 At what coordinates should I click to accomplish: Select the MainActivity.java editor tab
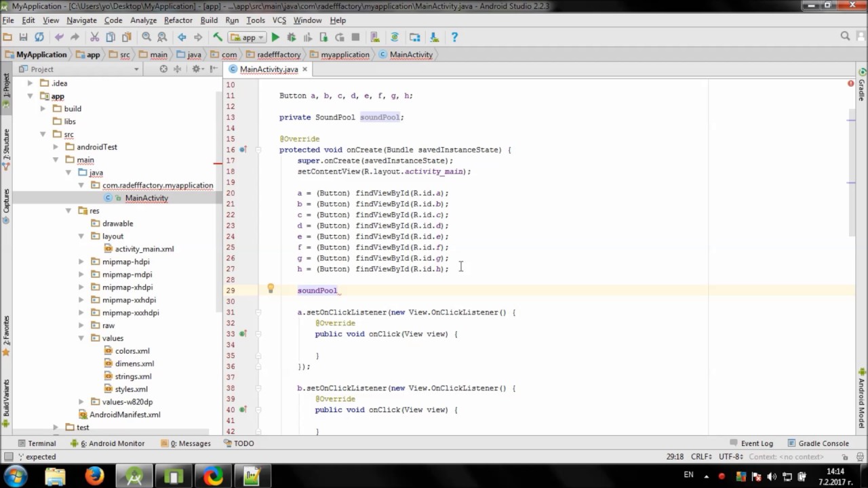point(269,69)
